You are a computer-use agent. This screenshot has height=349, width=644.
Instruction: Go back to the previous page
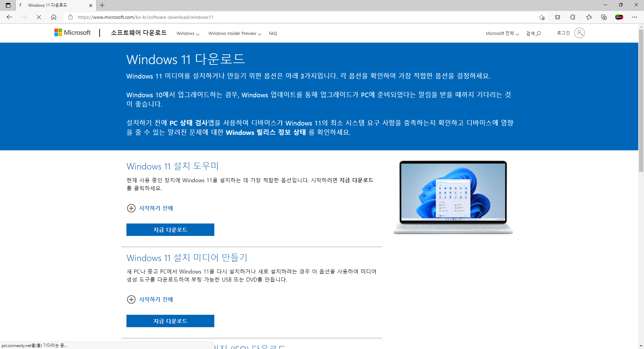tap(9, 17)
